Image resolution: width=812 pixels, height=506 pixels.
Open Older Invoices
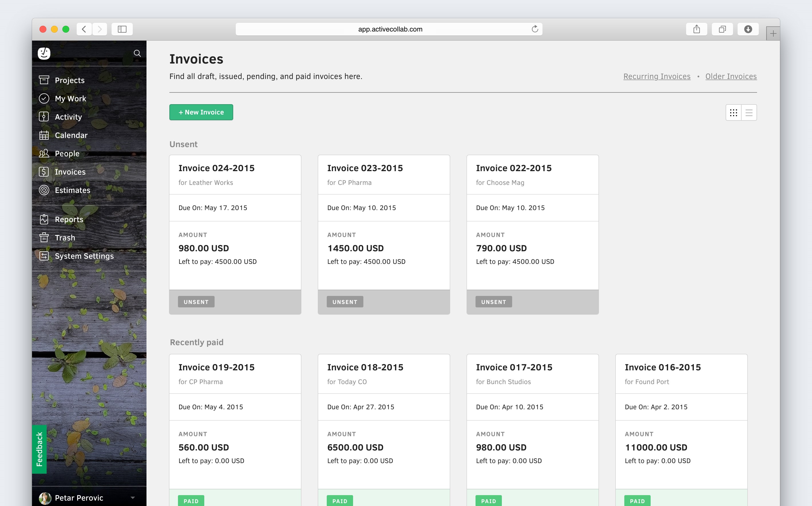point(731,76)
